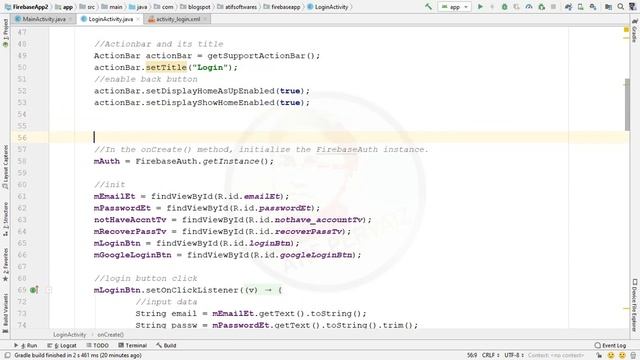Open the app run configuration dropdown

click(454, 7)
